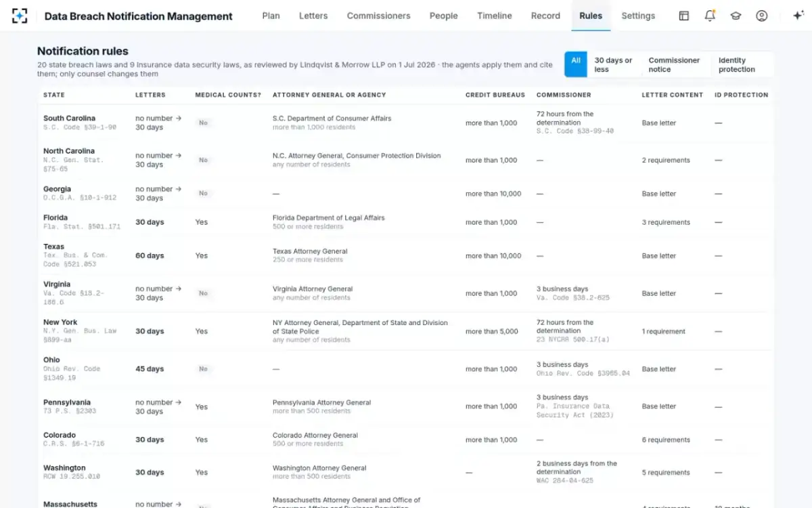Image resolution: width=812 pixels, height=508 pixels.
Task: Select the Ohio state name
Action: tap(51, 360)
